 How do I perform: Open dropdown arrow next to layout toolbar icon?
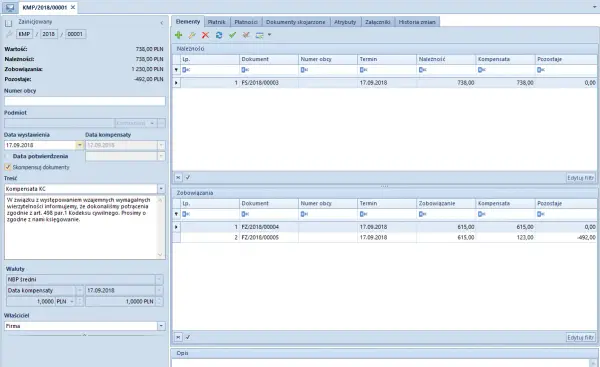[x=269, y=35]
